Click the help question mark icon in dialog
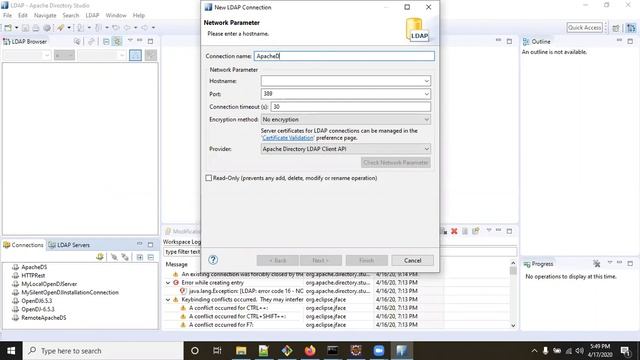Screen dimensions: 640x360 213,260
